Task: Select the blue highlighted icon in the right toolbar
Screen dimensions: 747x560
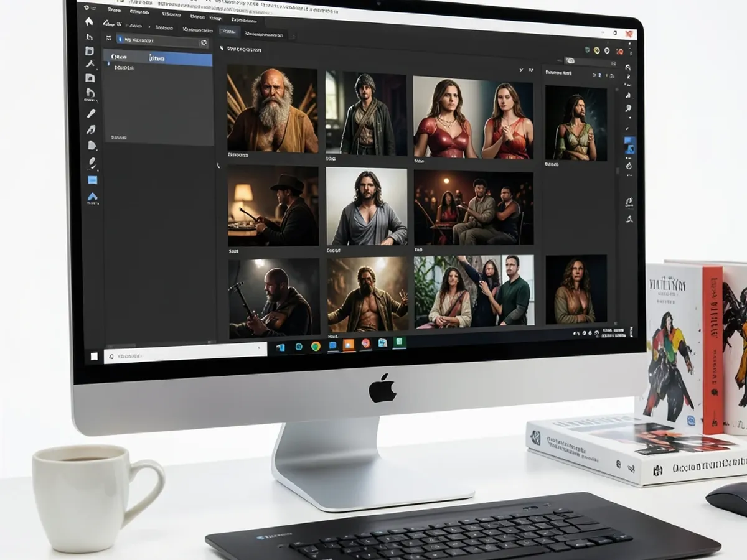Action: (630, 146)
